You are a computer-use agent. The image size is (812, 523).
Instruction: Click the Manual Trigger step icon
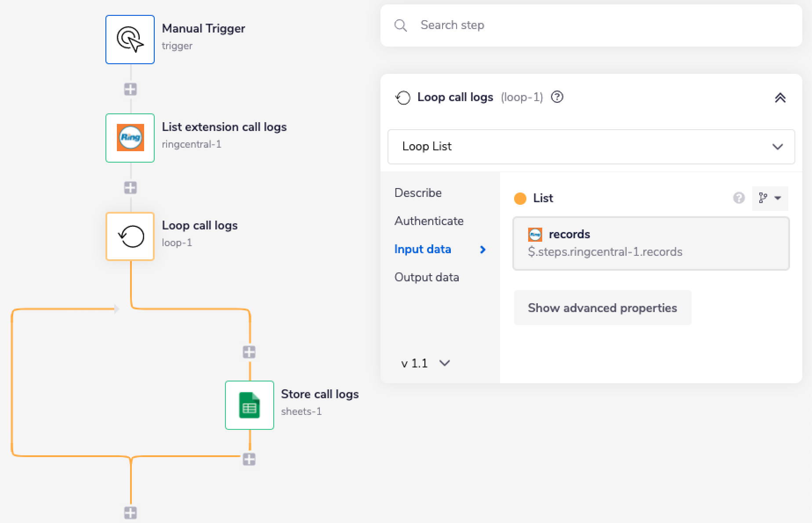(x=130, y=39)
